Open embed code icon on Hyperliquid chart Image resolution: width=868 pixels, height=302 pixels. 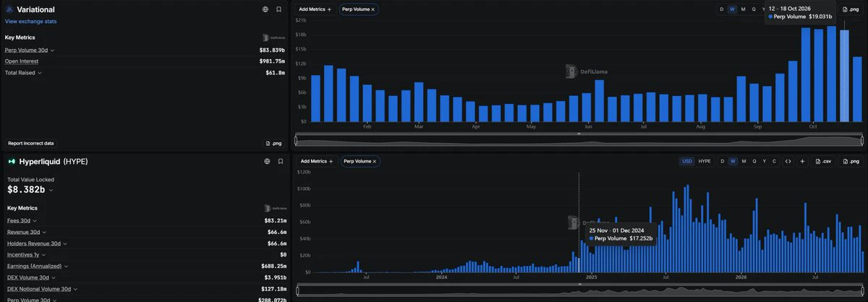pyautogui.click(x=788, y=161)
